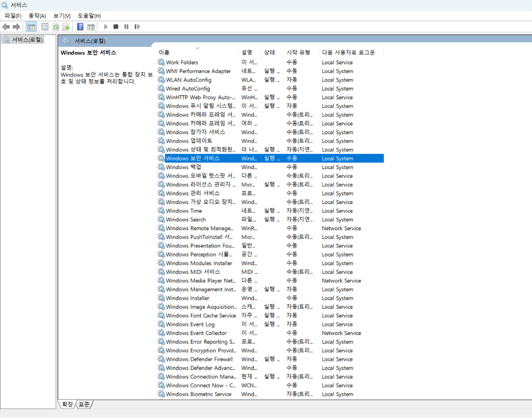The image size is (532, 418).
Task: Open Properties toolbar icon
Action: [45, 27]
